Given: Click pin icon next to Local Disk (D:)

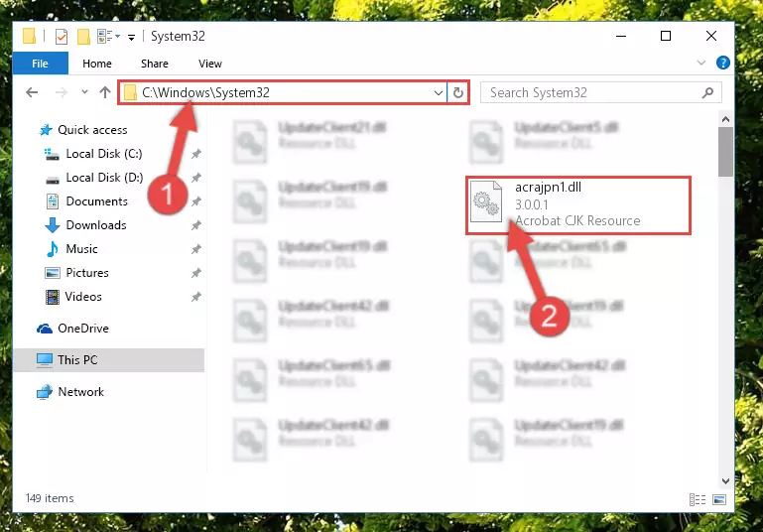Looking at the screenshot, I should pyautogui.click(x=196, y=178).
